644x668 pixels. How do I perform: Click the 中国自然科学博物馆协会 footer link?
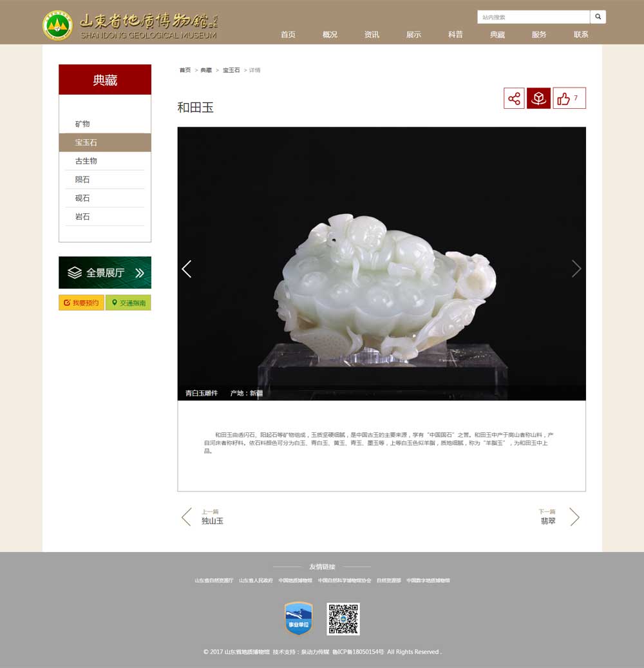pyautogui.click(x=344, y=580)
